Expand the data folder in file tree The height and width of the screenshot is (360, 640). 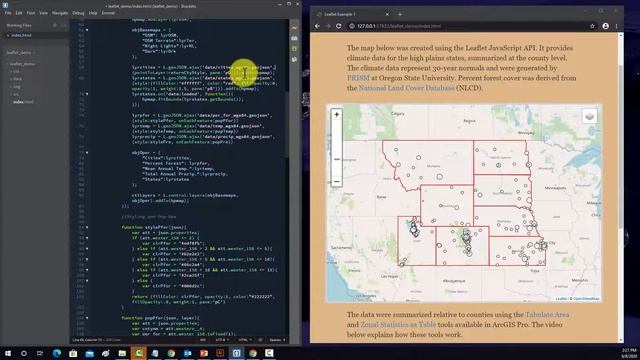17,79
